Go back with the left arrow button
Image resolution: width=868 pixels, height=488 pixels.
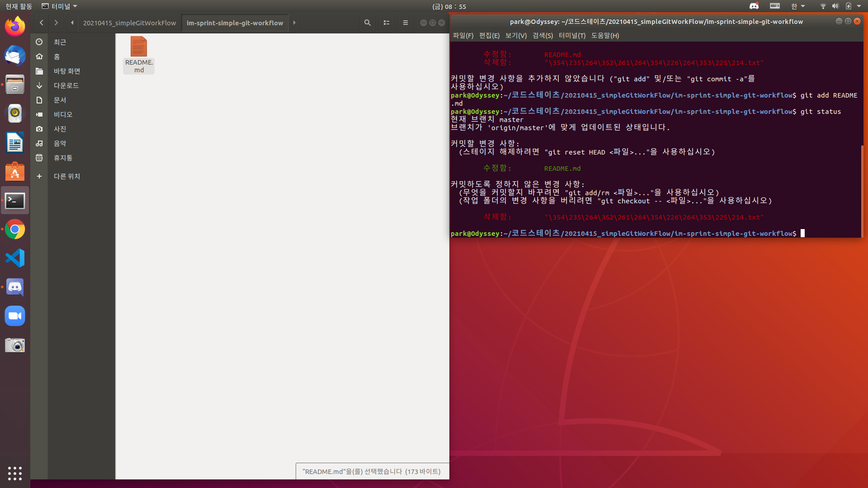pyautogui.click(x=41, y=23)
